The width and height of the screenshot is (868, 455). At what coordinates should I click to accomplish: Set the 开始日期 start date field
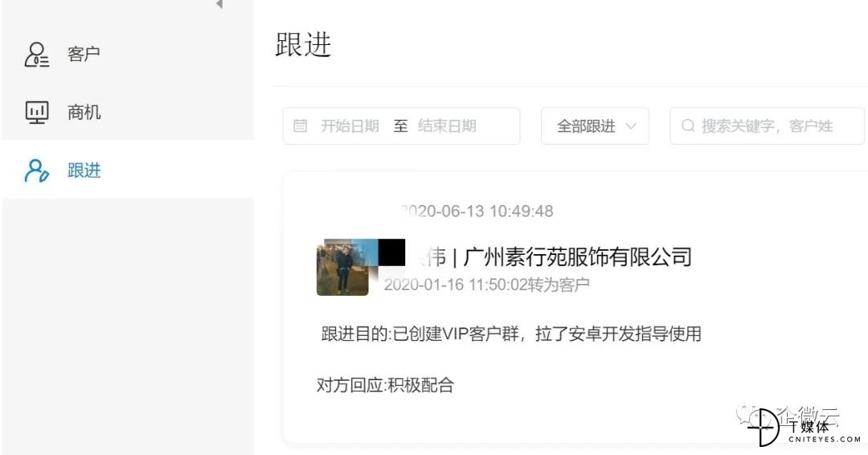click(350, 126)
